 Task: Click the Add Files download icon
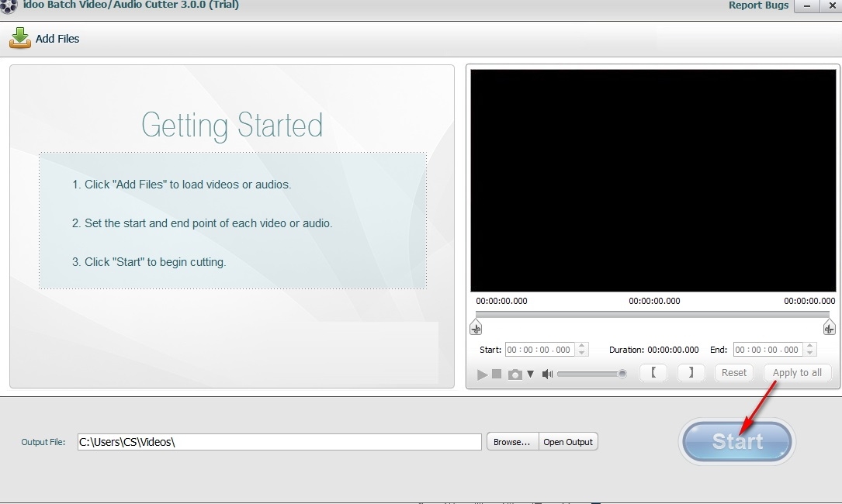[20, 38]
